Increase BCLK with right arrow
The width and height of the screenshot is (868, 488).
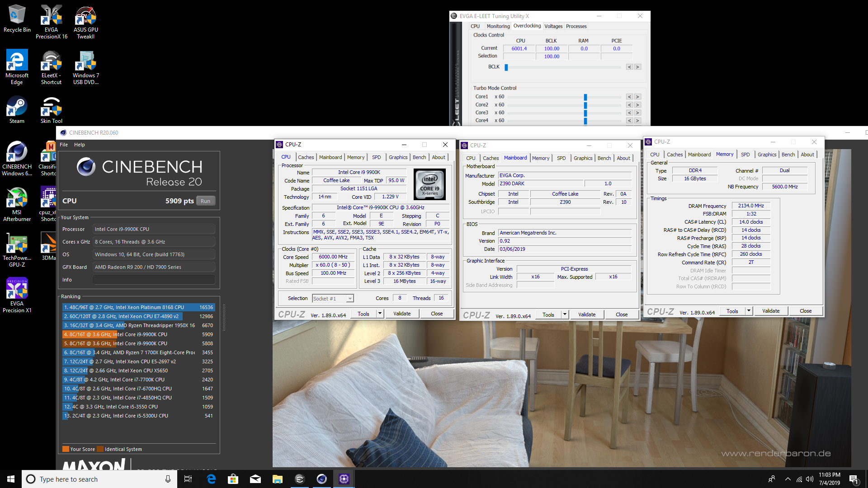(x=637, y=67)
